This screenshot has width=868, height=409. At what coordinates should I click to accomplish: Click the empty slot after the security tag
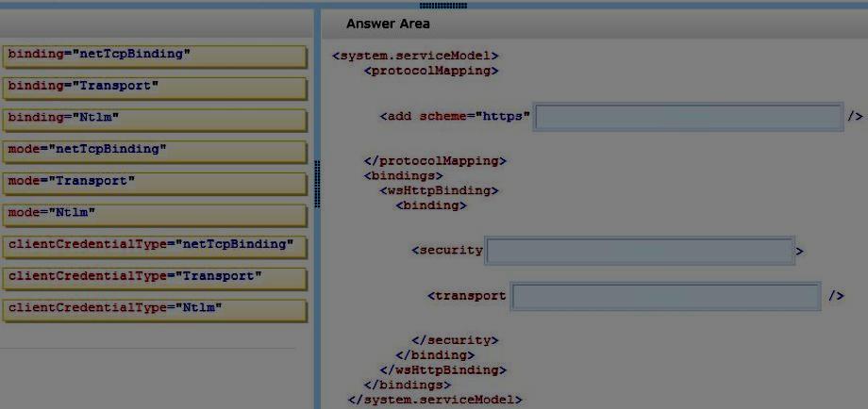coord(640,251)
